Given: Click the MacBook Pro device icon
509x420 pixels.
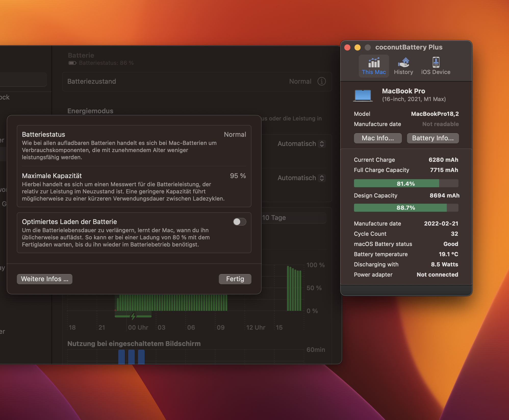Looking at the screenshot, I should [x=362, y=93].
